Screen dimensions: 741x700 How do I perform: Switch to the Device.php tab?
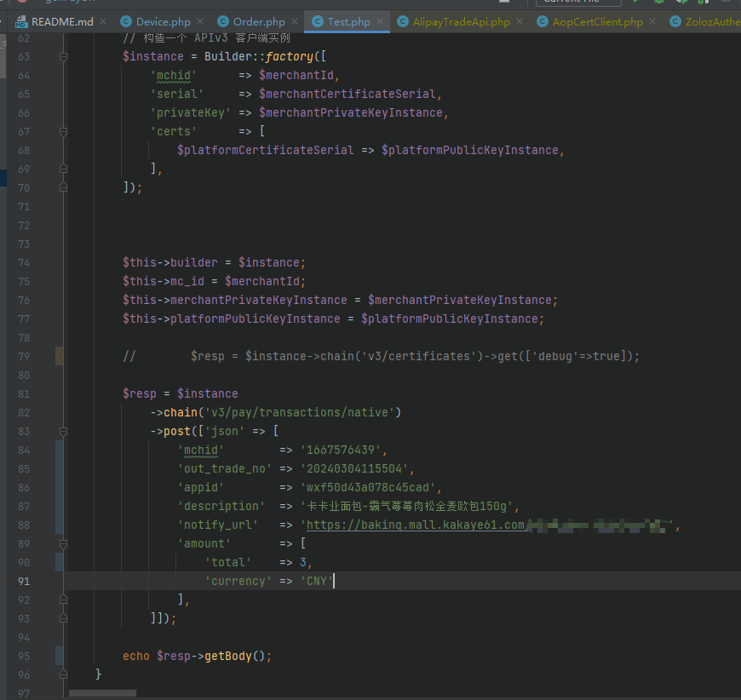(x=156, y=22)
